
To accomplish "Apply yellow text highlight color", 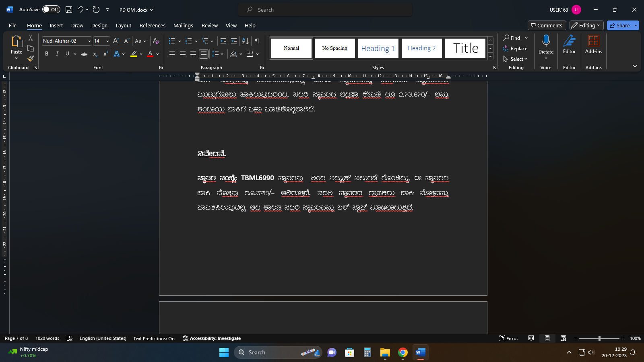I will 134,54.
